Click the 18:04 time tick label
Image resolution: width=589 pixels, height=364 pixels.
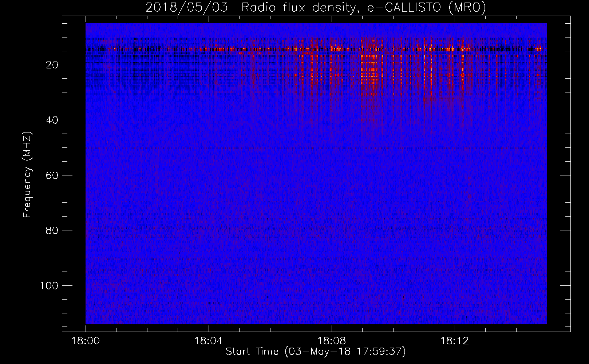pos(209,341)
